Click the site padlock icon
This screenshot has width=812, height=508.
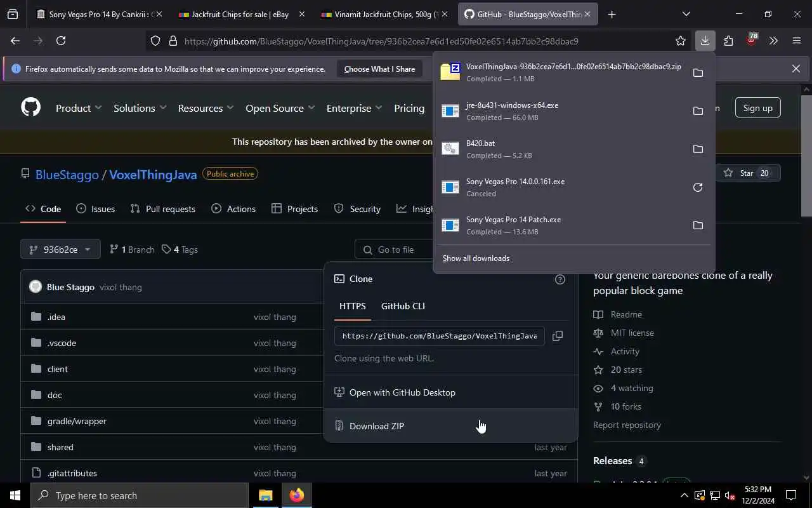[173, 41]
